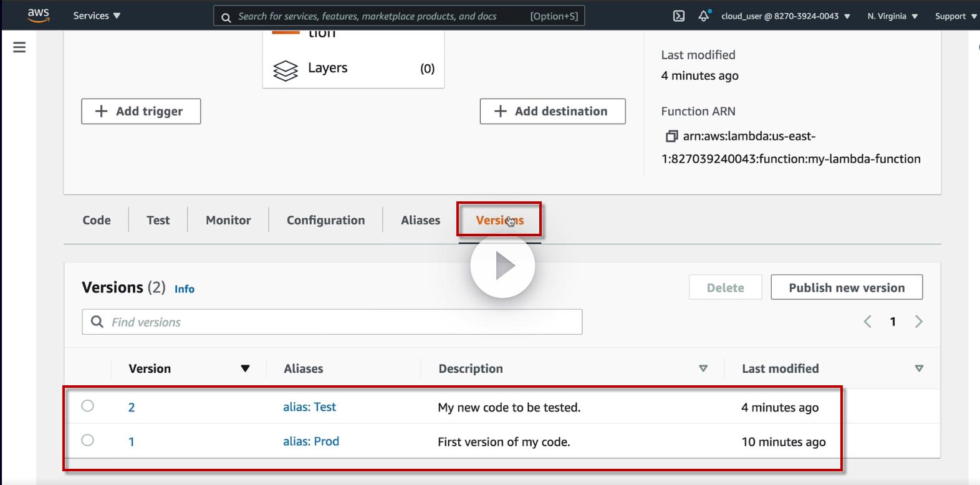Expand the Services dropdown menu

[x=97, y=16]
